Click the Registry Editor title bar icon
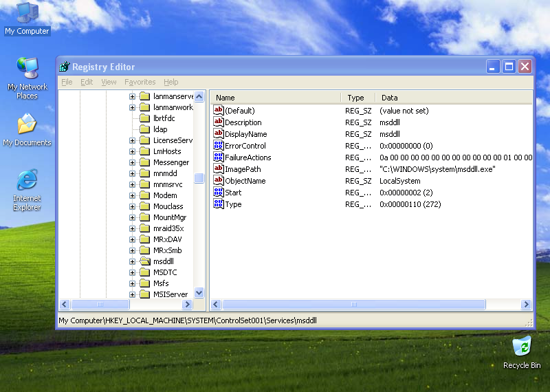This screenshot has height=392, width=550. click(x=64, y=66)
